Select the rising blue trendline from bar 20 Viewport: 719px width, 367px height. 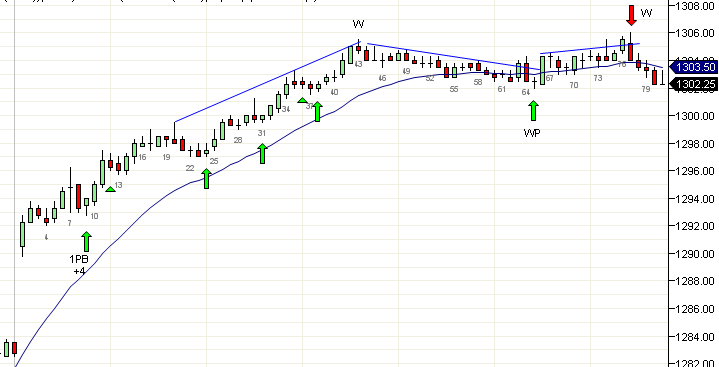tap(267, 82)
